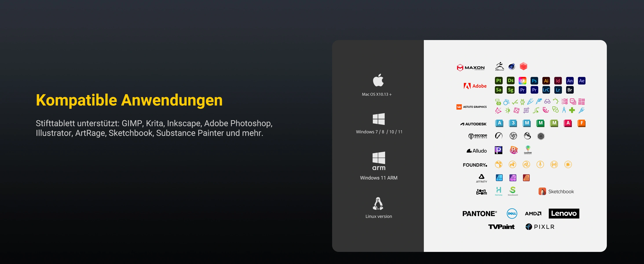This screenshot has width=644, height=264.
Task: Click the Apple Mac OS logo
Action: [x=378, y=80]
